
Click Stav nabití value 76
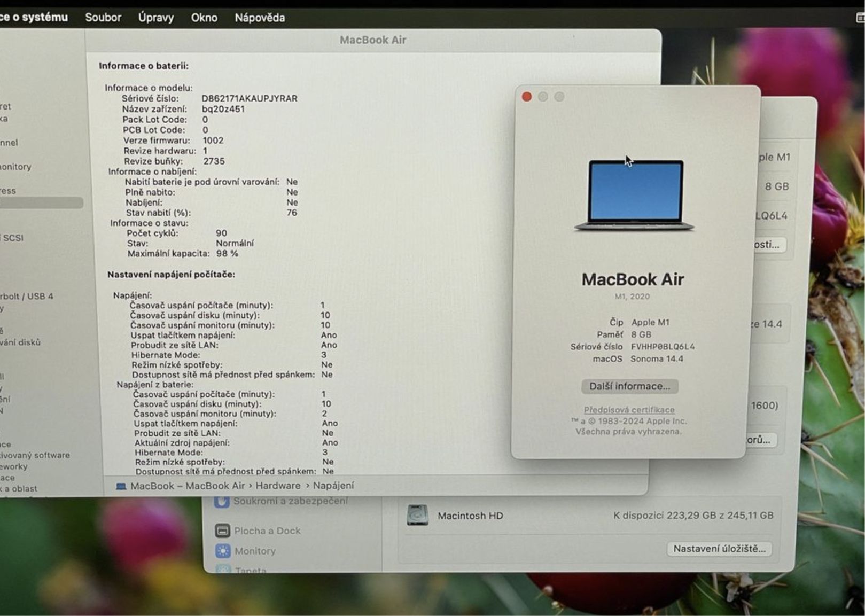pos(292,213)
